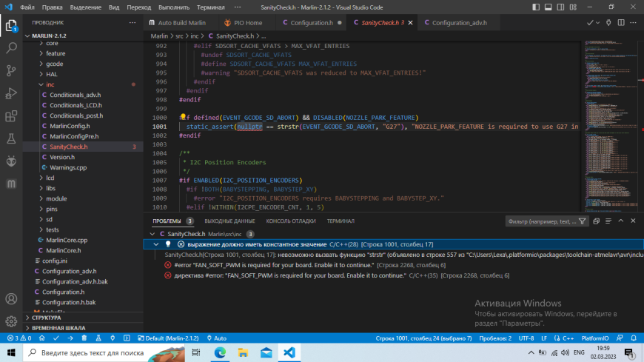Click the lightbulb quick-fix icon at line 1000
Viewport: 644px width, 362px height.
point(181,118)
